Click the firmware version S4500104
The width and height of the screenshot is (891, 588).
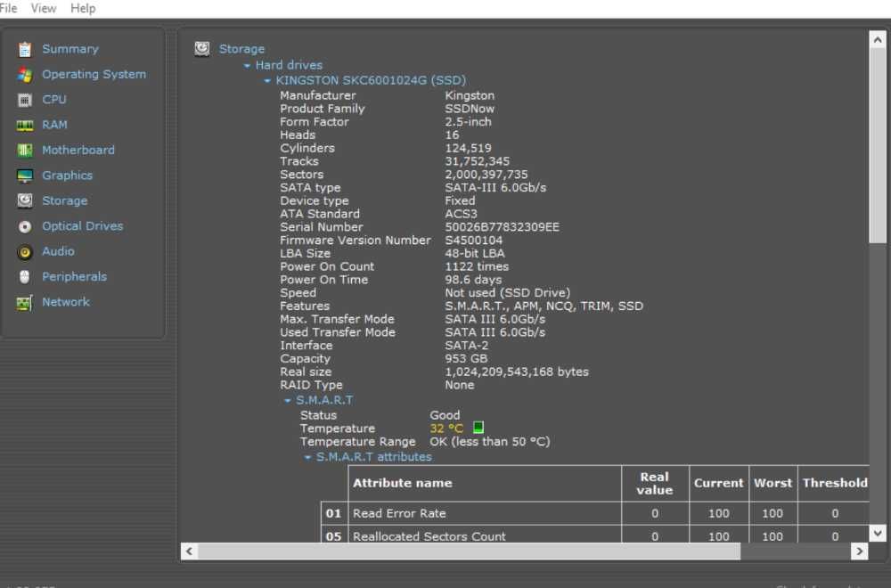473,241
